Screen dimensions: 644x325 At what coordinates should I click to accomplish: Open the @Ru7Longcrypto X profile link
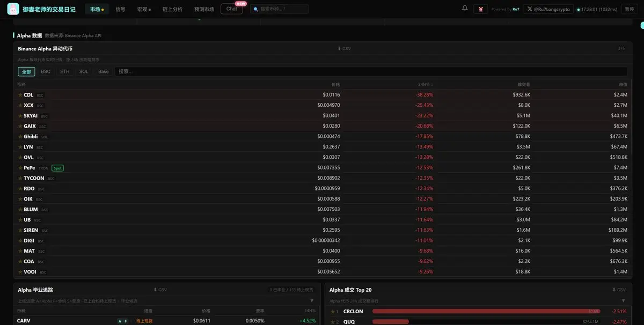coord(548,9)
